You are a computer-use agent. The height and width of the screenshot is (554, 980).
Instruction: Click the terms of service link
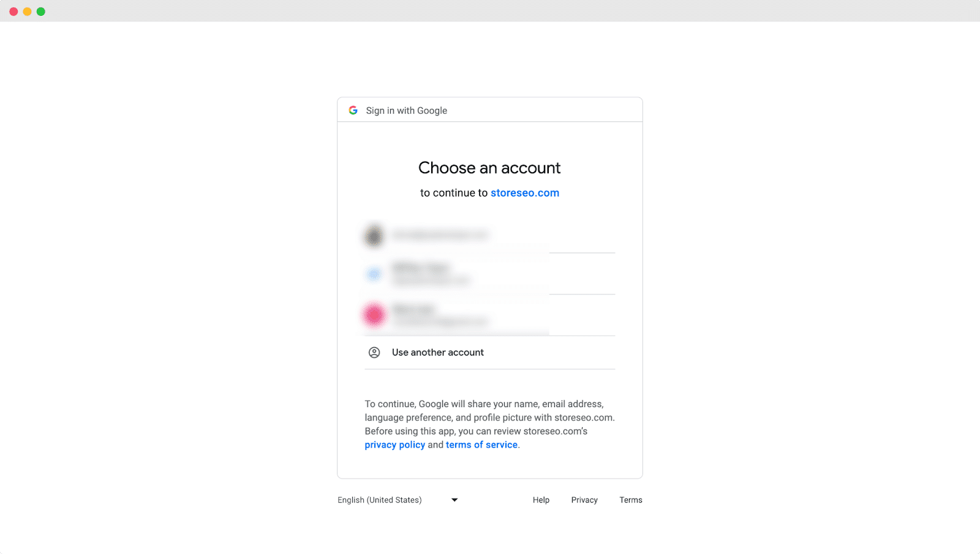[481, 444]
